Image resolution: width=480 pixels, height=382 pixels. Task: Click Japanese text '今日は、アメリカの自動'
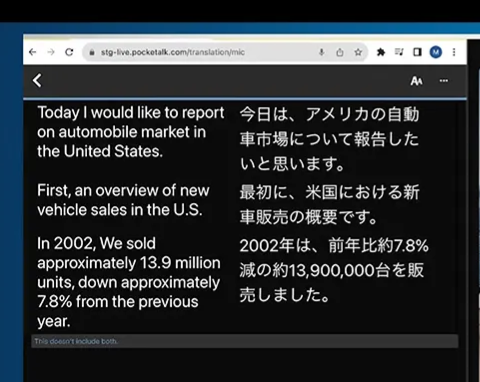pos(329,114)
